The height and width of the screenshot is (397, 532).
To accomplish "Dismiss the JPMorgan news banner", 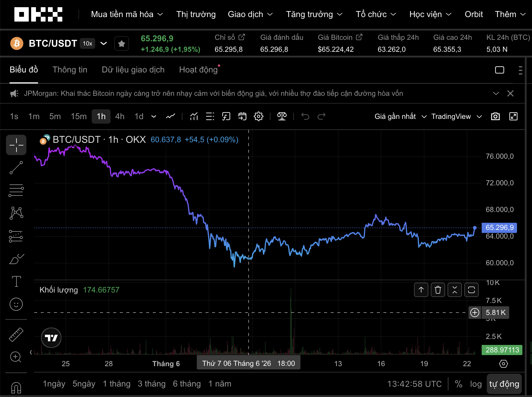I will [510, 93].
